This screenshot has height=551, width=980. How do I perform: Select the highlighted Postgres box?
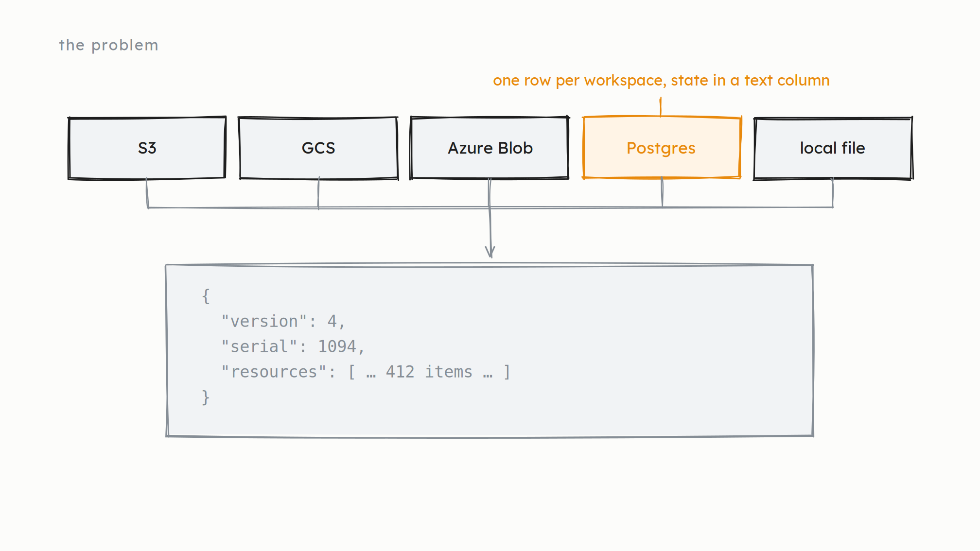(x=662, y=148)
